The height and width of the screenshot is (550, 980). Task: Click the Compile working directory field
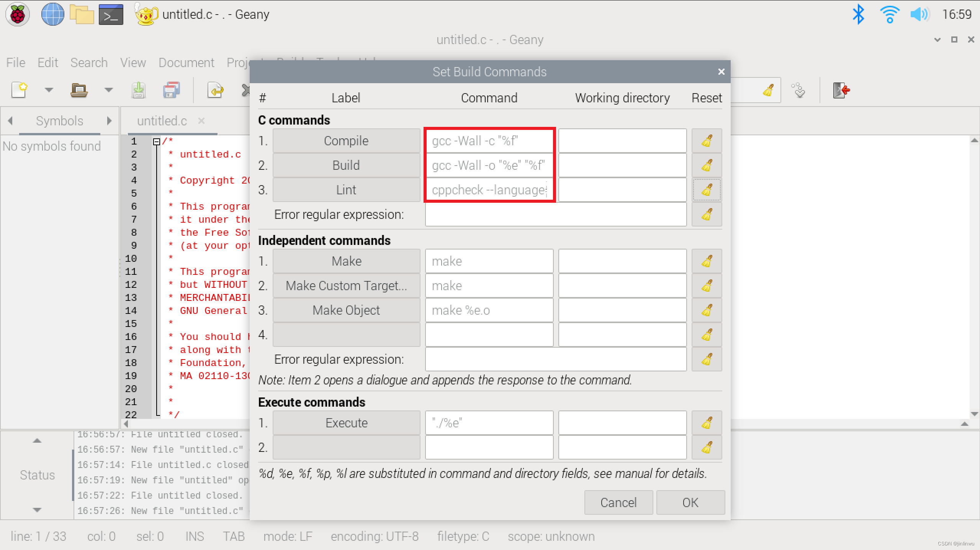[x=622, y=141]
